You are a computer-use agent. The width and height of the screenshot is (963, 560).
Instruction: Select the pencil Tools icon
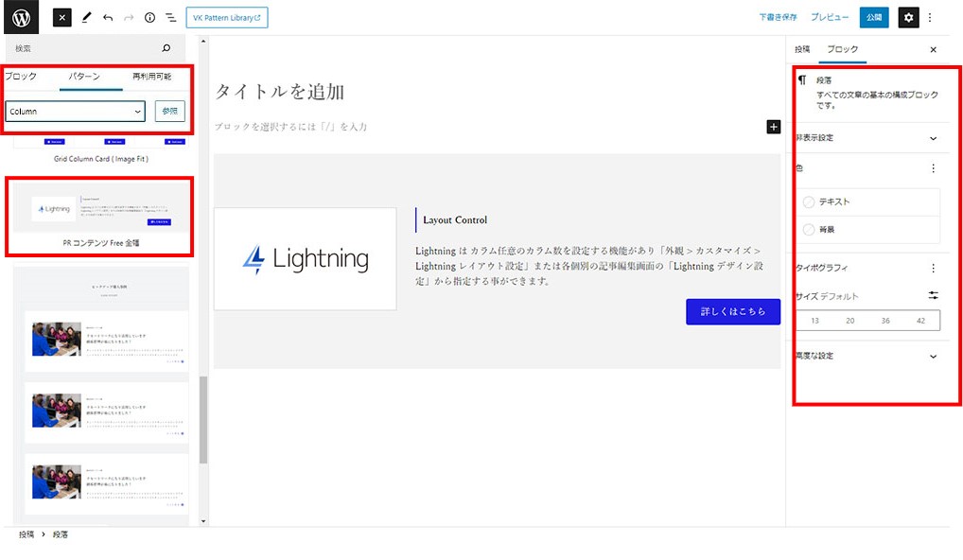click(86, 17)
